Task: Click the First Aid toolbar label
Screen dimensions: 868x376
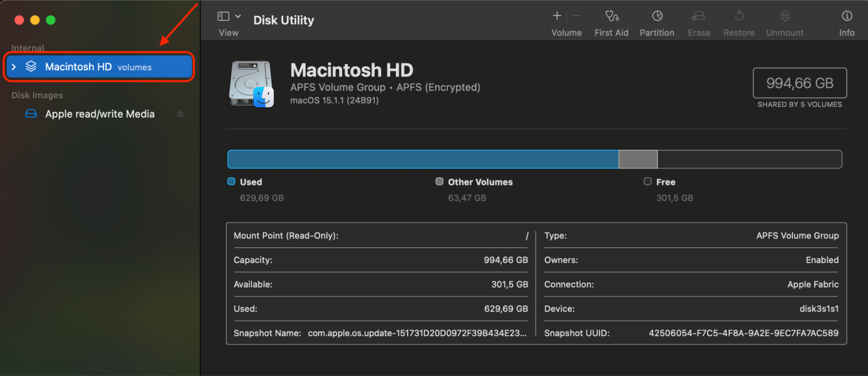Action: 611,33
